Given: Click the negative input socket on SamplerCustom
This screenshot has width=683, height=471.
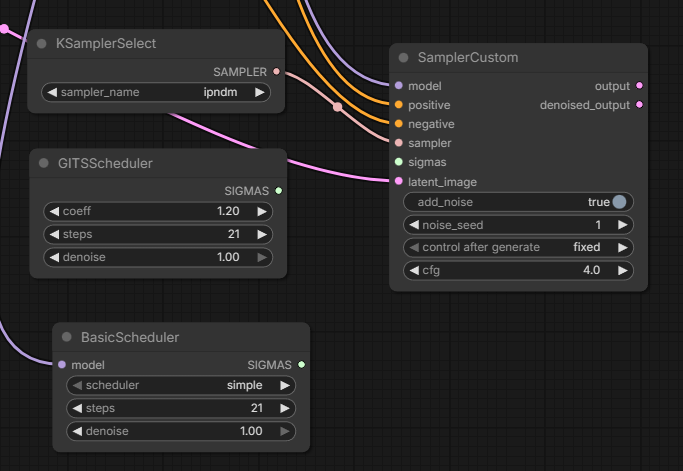Looking at the screenshot, I should [399, 124].
